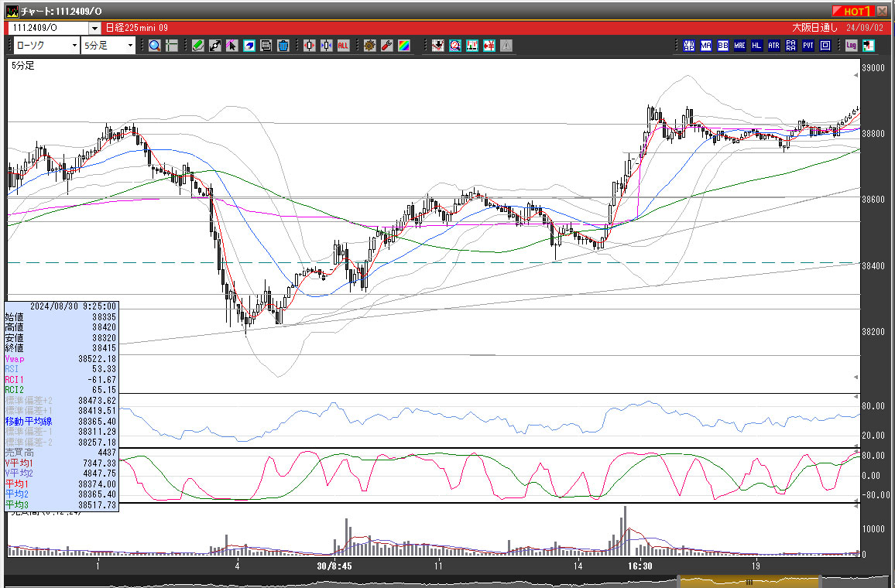
Task: Click the widen candle spacing icon
Action: point(310,46)
